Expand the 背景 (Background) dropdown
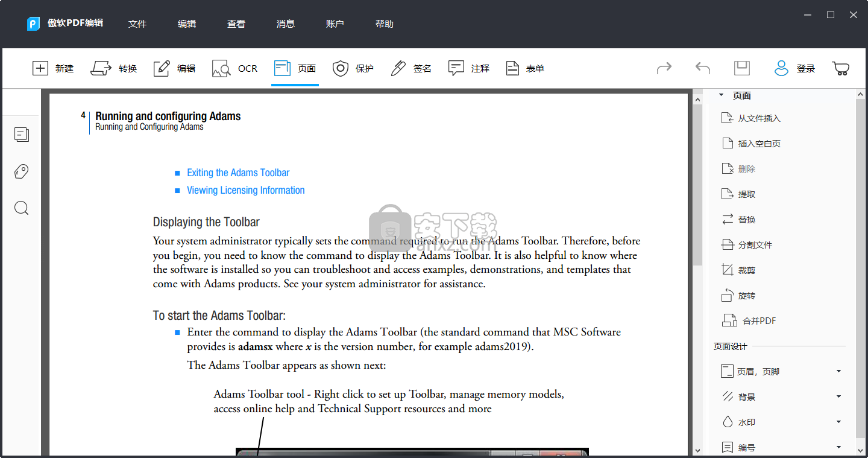Screen dimensions: 868x458 pyautogui.click(x=838, y=397)
